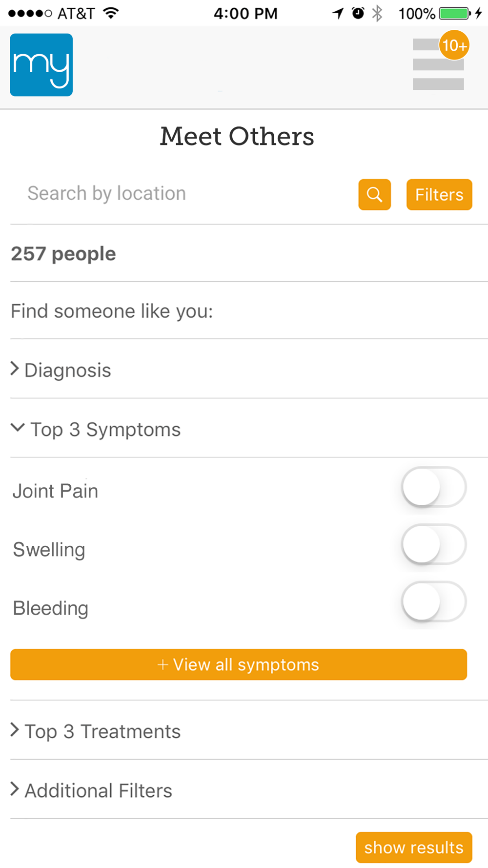Enable the Joint Pain toggle
488x868 pixels.
434,487
